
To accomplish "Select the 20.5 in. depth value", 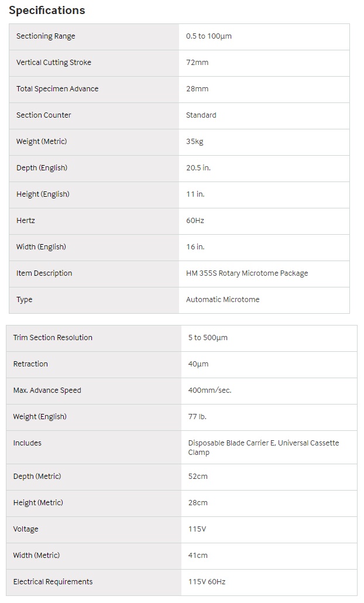I will (x=198, y=168).
